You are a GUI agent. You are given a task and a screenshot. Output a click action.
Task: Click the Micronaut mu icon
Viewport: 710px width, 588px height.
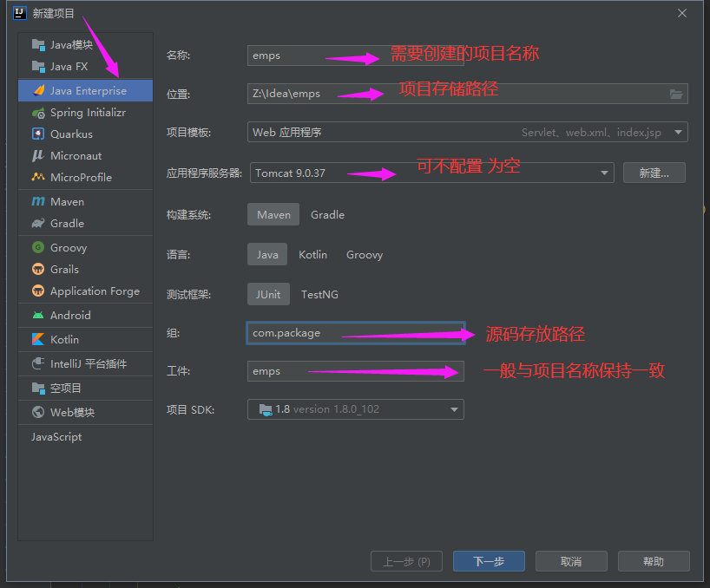38,155
